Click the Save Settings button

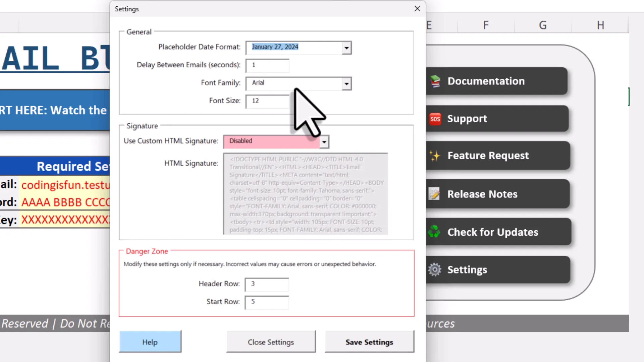[x=369, y=342]
